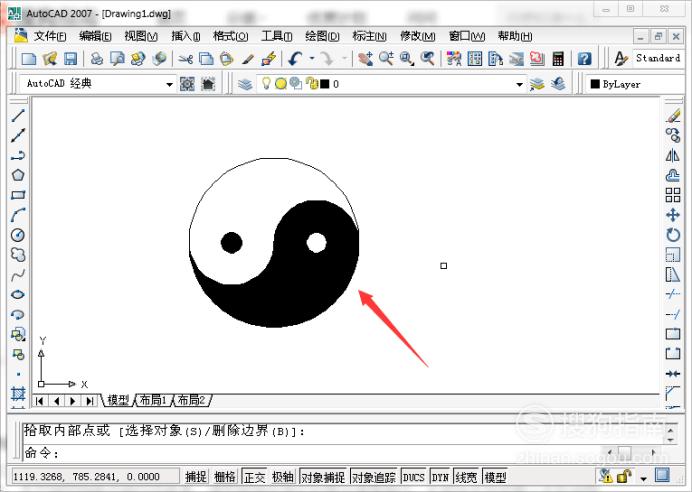Click the Offset tool
The height and width of the screenshot is (492, 692).
(673, 175)
